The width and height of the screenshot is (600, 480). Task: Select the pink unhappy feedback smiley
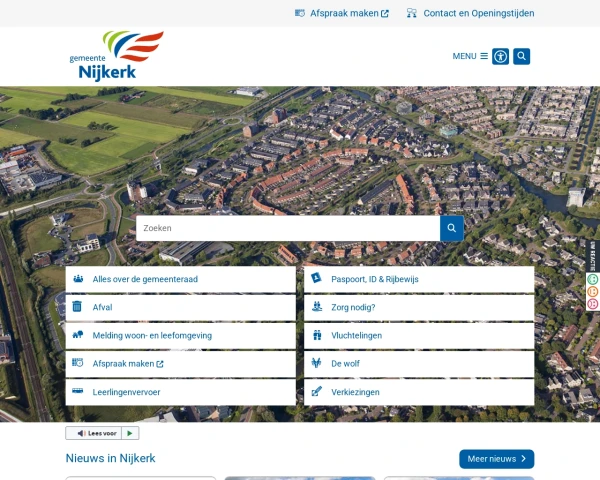click(593, 304)
